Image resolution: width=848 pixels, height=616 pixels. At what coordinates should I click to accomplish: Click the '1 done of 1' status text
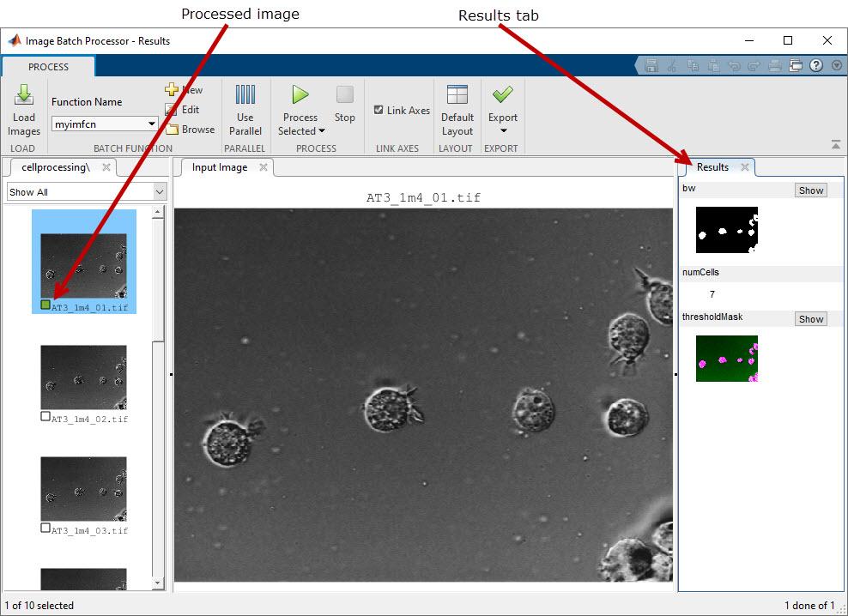coord(809,605)
